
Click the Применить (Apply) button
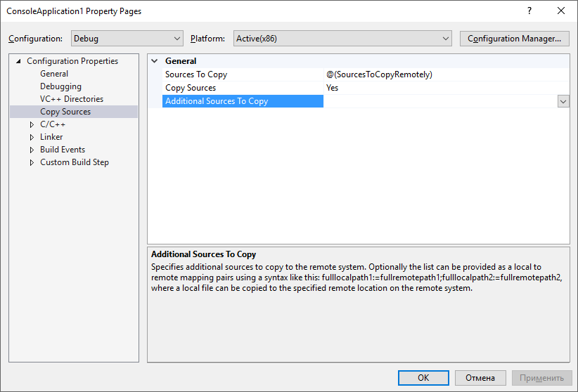(541, 378)
